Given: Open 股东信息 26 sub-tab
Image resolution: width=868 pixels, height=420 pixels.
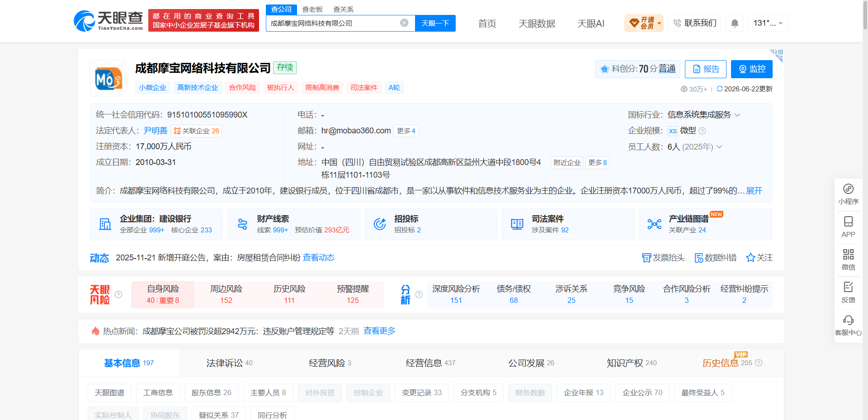Looking at the screenshot, I should pyautogui.click(x=211, y=393).
